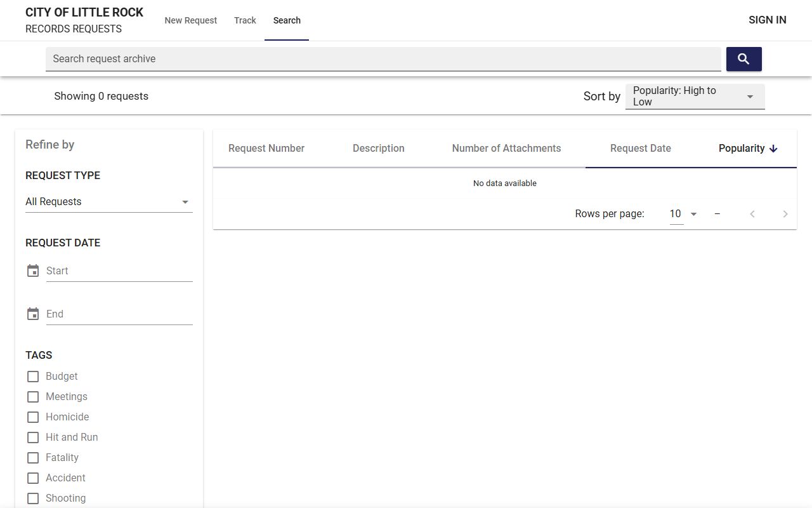Go to previous page chevron
This screenshot has height=508, width=812.
click(x=752, y=214)
